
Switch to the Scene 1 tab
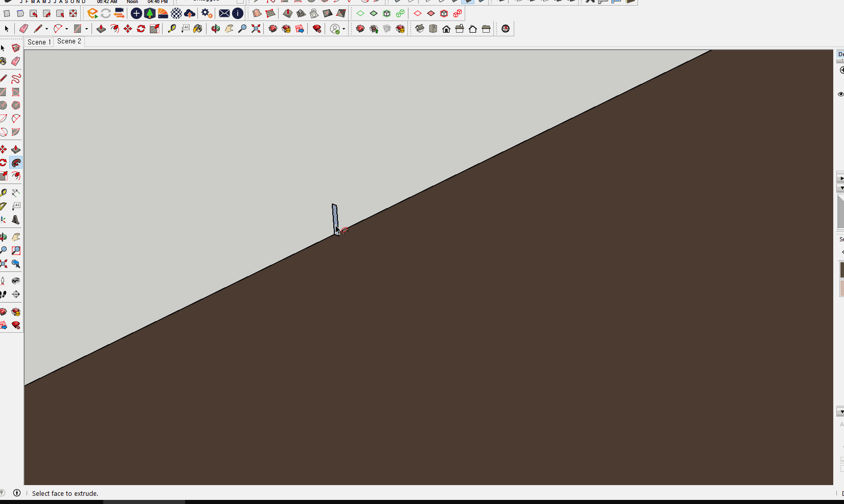pos(39,42)
